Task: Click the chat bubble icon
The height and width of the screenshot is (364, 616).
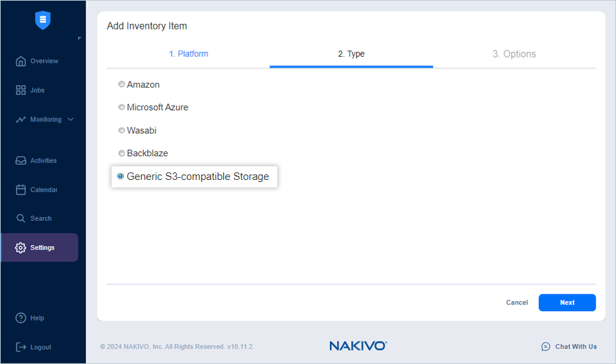Action: 546,346
